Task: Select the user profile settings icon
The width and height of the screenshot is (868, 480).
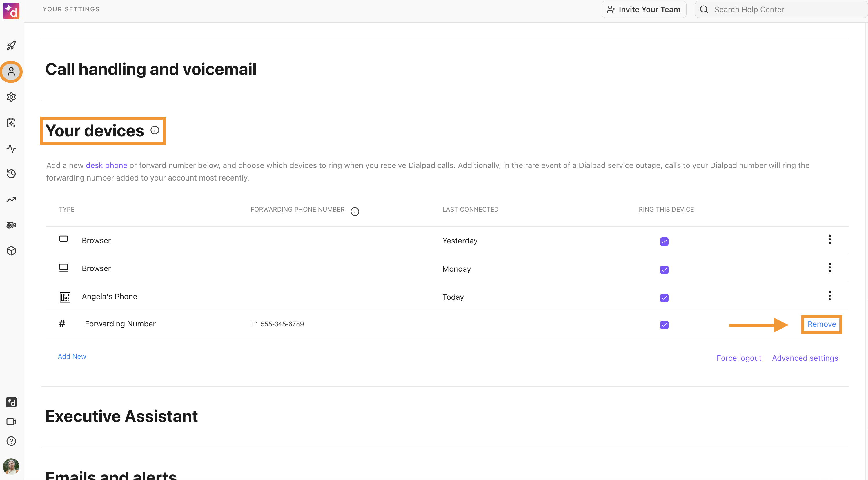Action: (x=11, y=71)
